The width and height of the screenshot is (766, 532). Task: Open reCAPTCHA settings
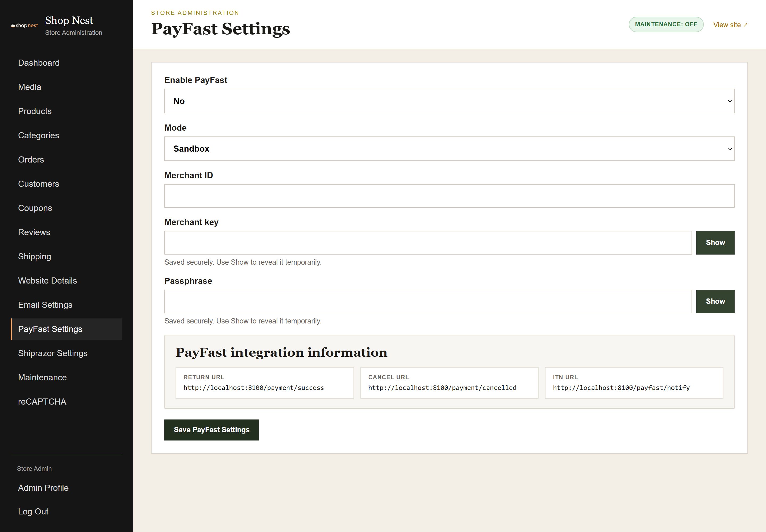tap(66, 402)
